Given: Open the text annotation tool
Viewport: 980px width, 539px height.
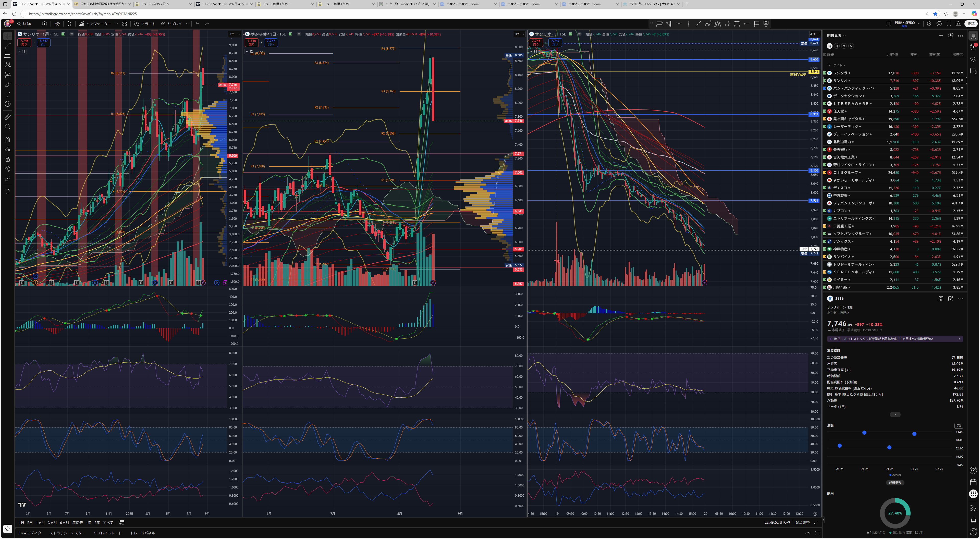Looking at the screenshot, I should pos(8,94).
